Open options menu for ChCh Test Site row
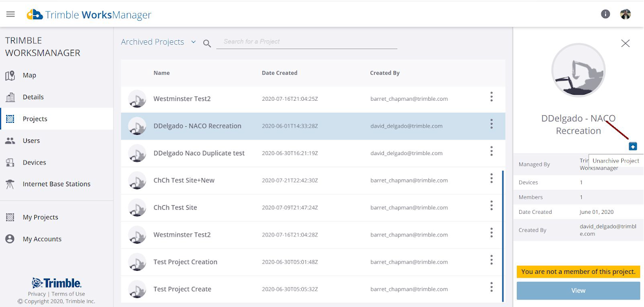 (x=492, y=205)
